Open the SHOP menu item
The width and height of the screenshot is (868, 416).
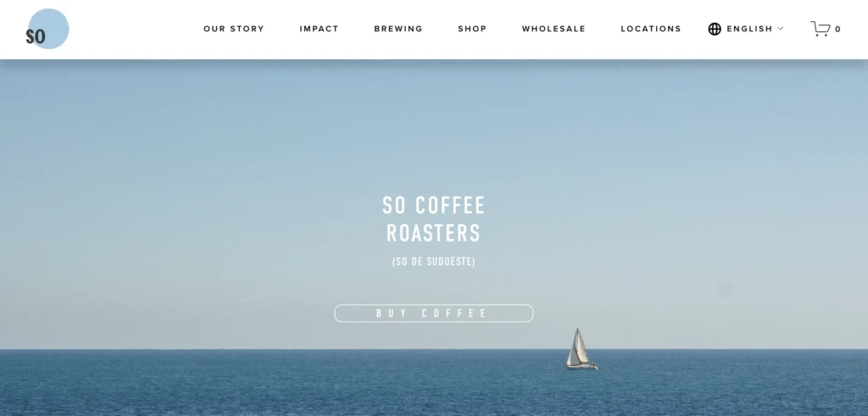(472, 29)
